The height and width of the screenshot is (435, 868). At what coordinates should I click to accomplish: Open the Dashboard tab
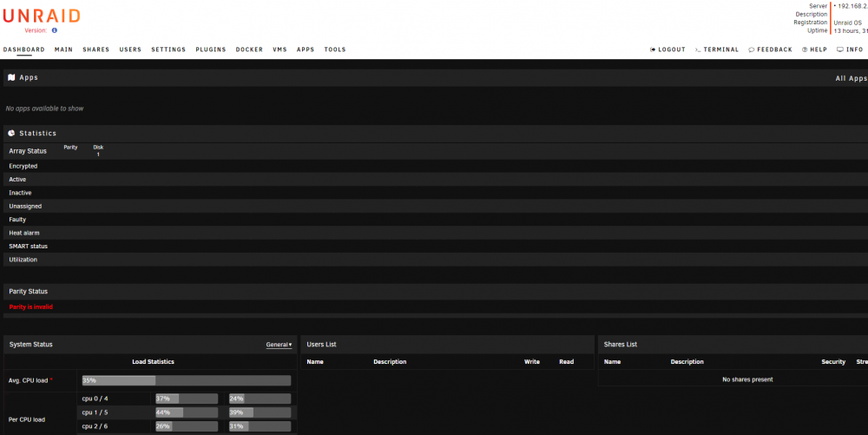click(x=23, y=49)
